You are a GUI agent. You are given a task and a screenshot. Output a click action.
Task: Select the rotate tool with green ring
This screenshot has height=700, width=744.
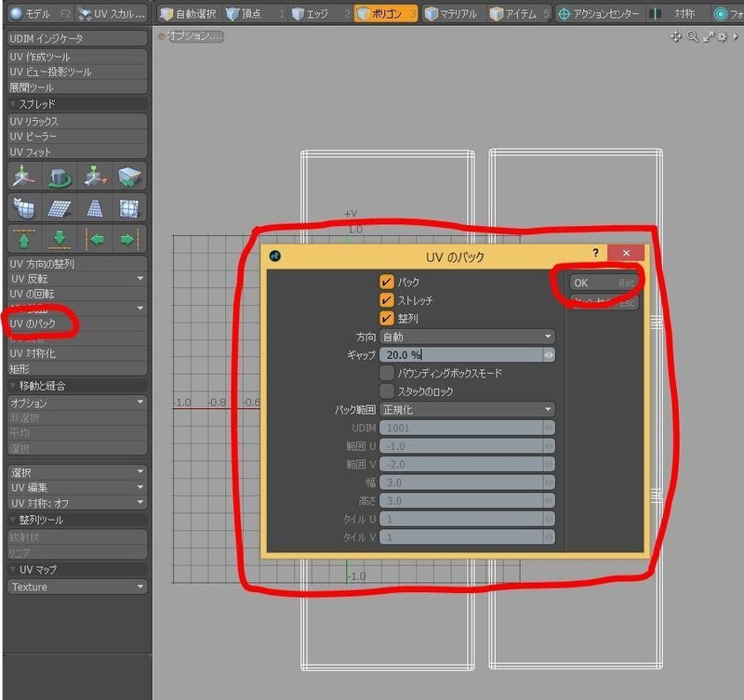tap(60, 177)
